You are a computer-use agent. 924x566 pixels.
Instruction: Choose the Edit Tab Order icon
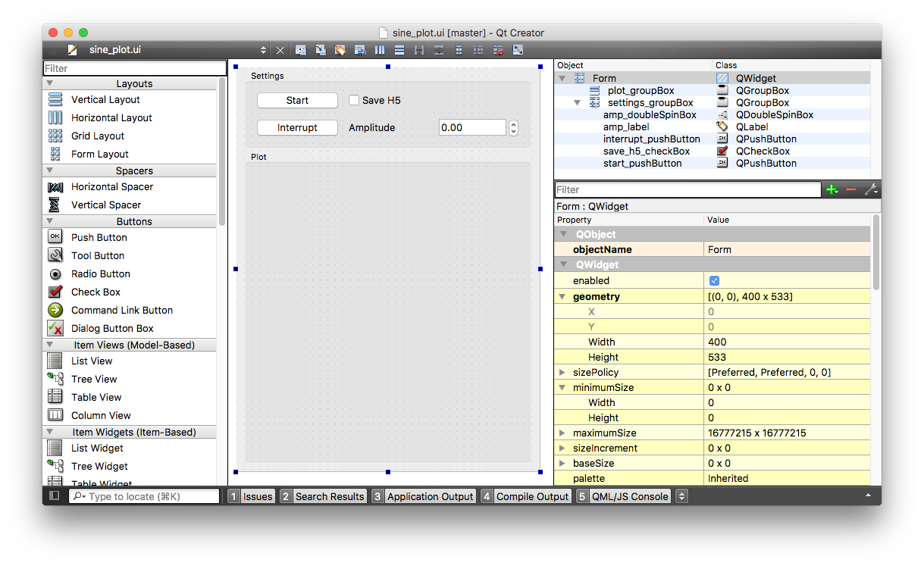(x=360, y=50)
